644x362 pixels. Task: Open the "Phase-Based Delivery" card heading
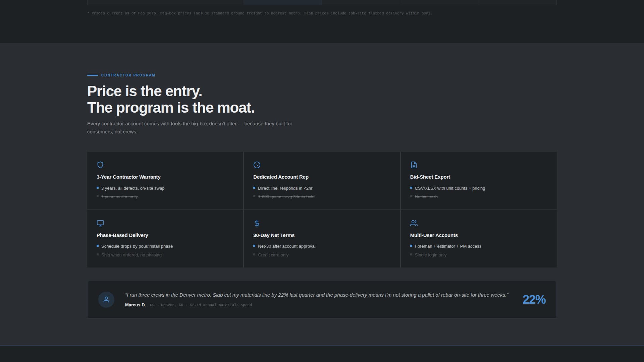pos(122,235)
